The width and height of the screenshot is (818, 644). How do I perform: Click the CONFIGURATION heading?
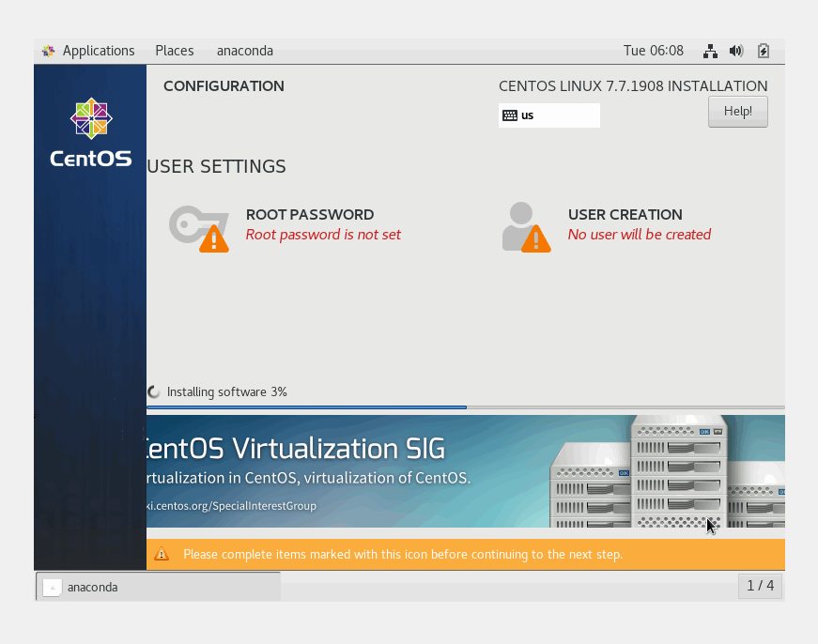click(x=224, y=86)
